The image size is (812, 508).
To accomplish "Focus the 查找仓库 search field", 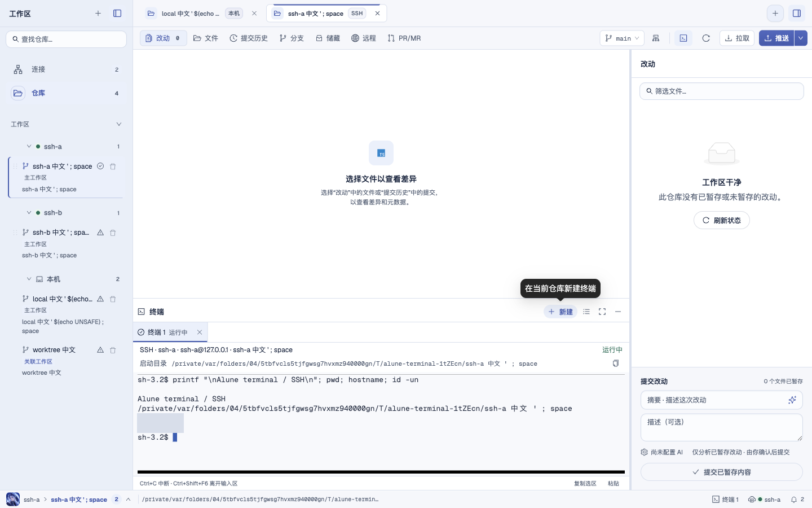I will point(67,39).
